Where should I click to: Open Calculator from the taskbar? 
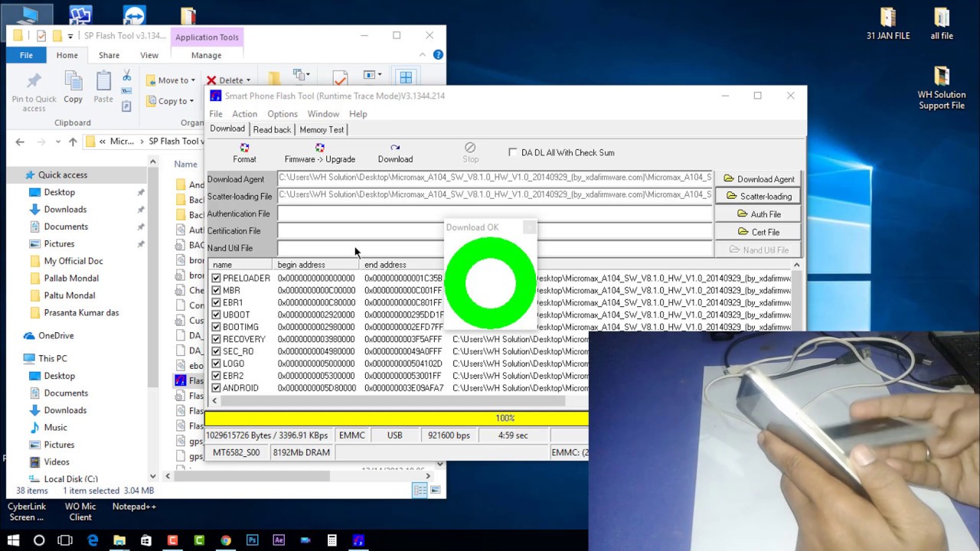pyautogui.click(x=332, y=540)
